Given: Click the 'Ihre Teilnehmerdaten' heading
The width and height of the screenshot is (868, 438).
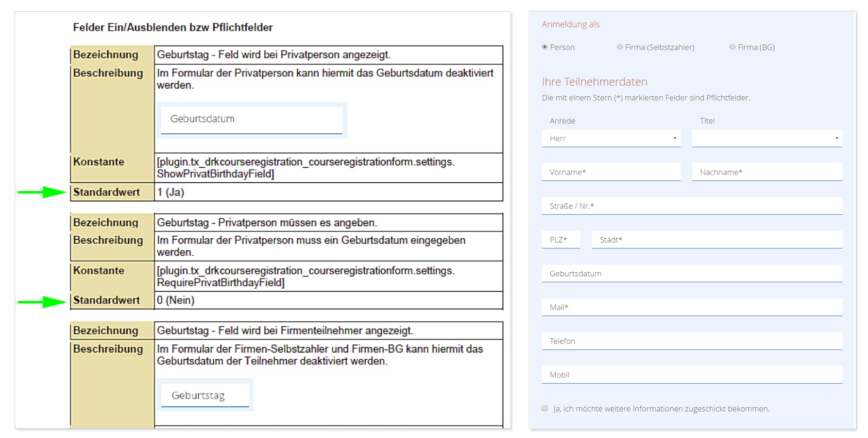Looking at the screenshot, I should coord(595,82).
